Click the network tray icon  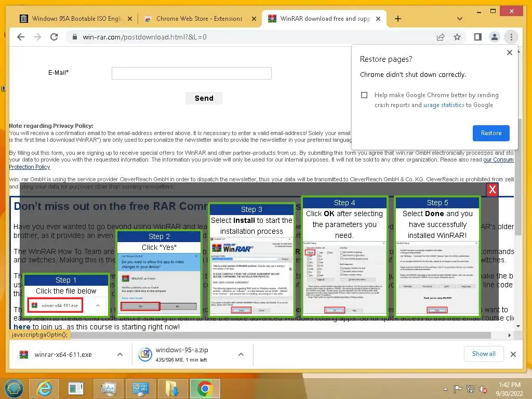[x=471, y=389]
